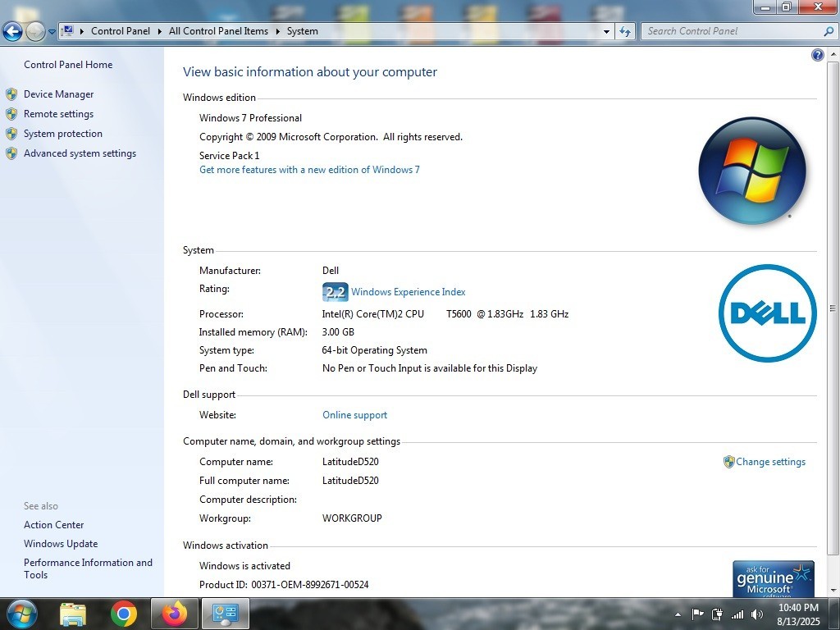Click the scrollbar down arrow
The image size is (840, 630).
pyautogui.click(x=833, y=590)
